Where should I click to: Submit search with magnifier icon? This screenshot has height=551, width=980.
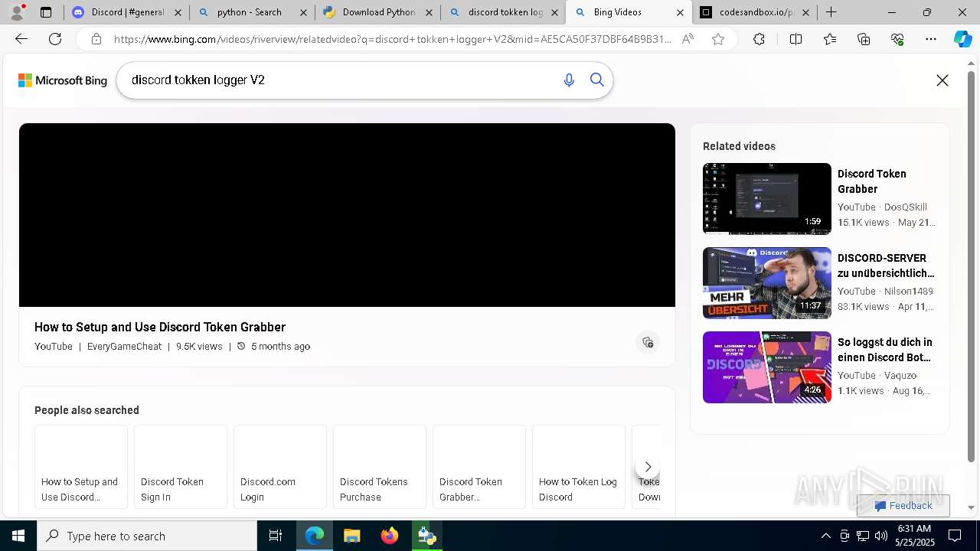pyautogui.click(x=597, y=80)
